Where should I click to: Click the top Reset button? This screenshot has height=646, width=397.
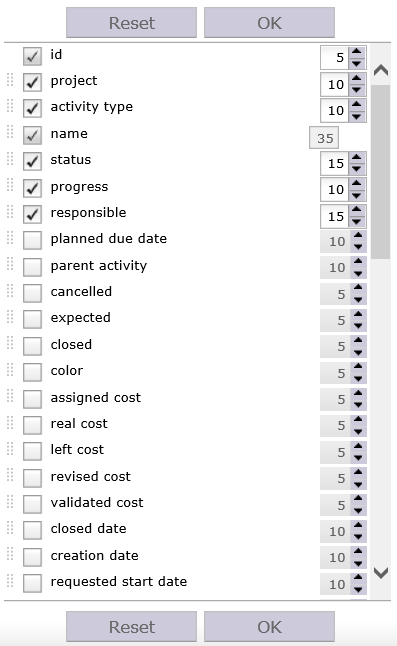(131, 23)
